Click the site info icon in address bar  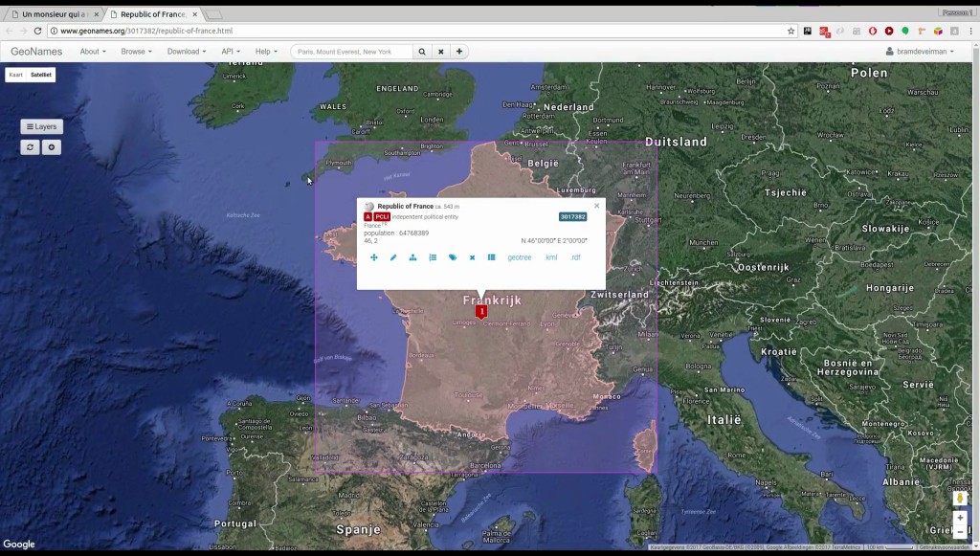tap(54, 31)
